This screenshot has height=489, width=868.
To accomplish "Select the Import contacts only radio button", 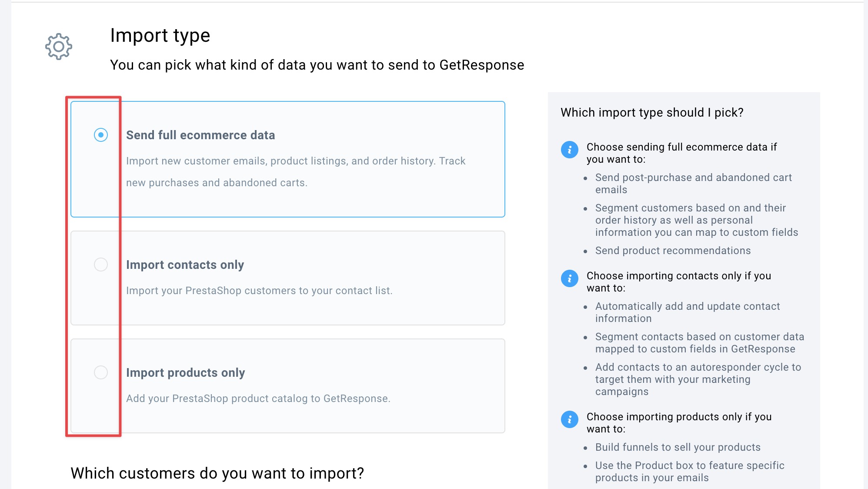I will [x=101, y=265].
